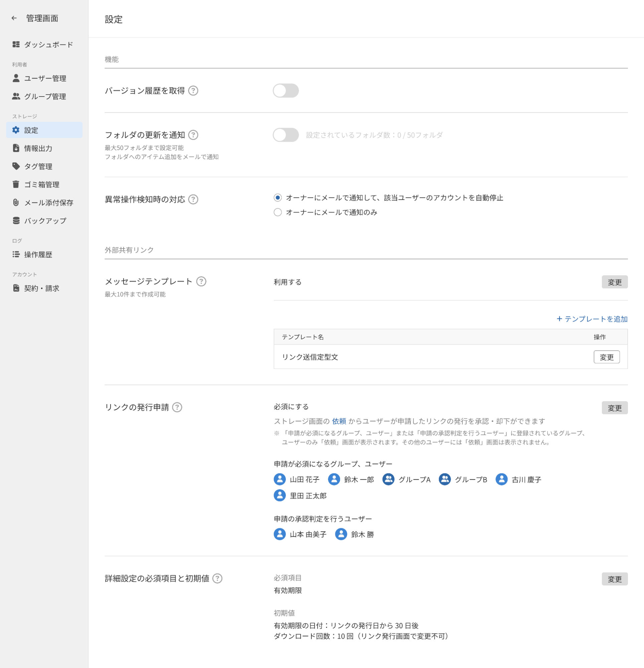Open help for リンクの発行申請

click(x=177, y=407)
